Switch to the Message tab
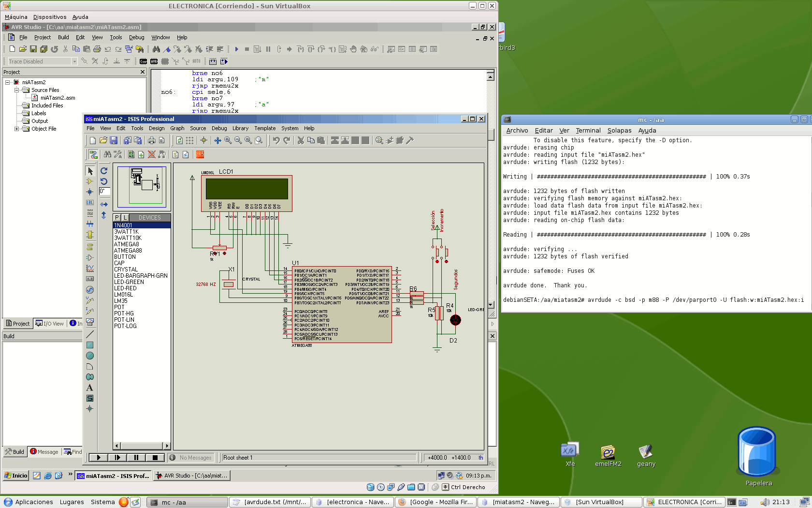This screenshot has width=812, height=508. click(x=44, y=451)
